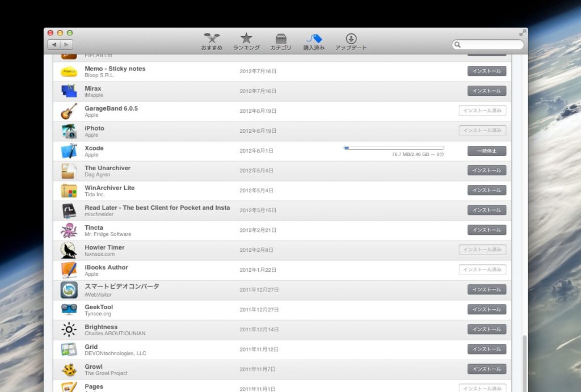The image size is (581, 392).
Task: Click the iBooks Author icon
Action: coord(69,270)
